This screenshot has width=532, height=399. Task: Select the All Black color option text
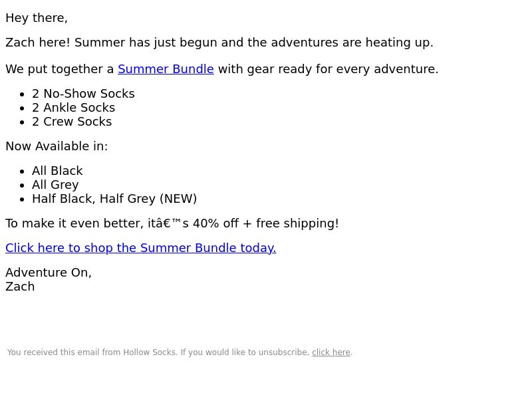(57, 171)
